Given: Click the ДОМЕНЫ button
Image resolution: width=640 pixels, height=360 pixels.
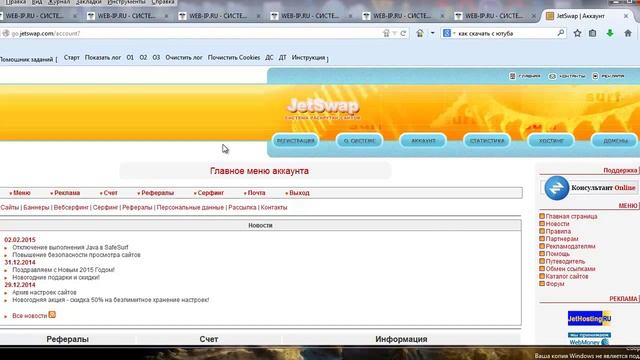Looking at the screenshot, I should (x=615, y=141).
